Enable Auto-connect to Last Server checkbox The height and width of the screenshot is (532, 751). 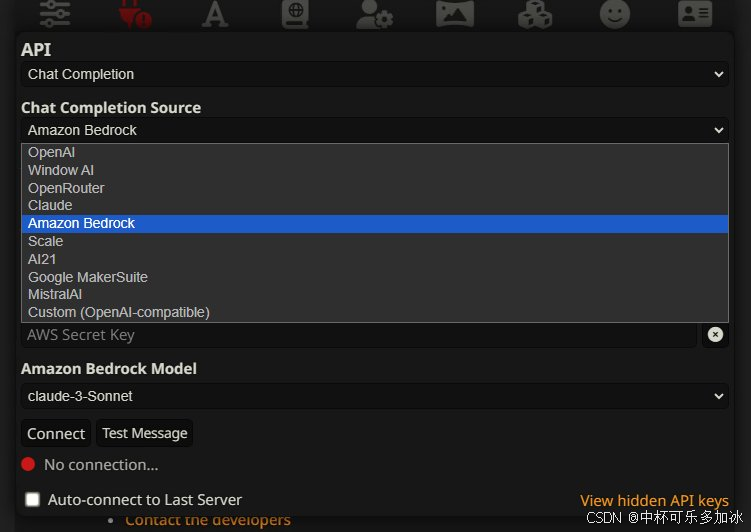pos(33,499)
